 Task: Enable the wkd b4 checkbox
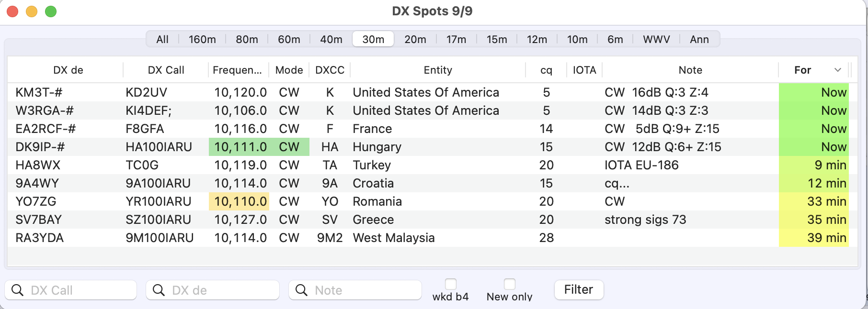(x=451, y=284)
